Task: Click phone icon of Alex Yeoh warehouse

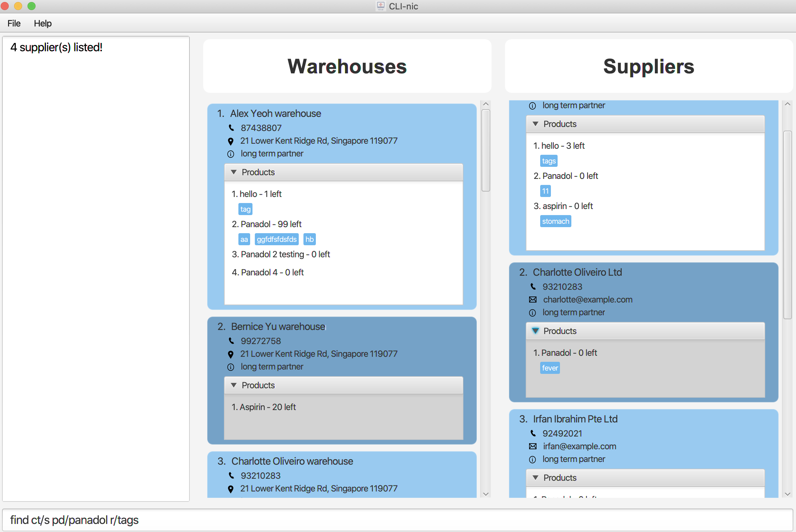Action: [x=231, y=128]
